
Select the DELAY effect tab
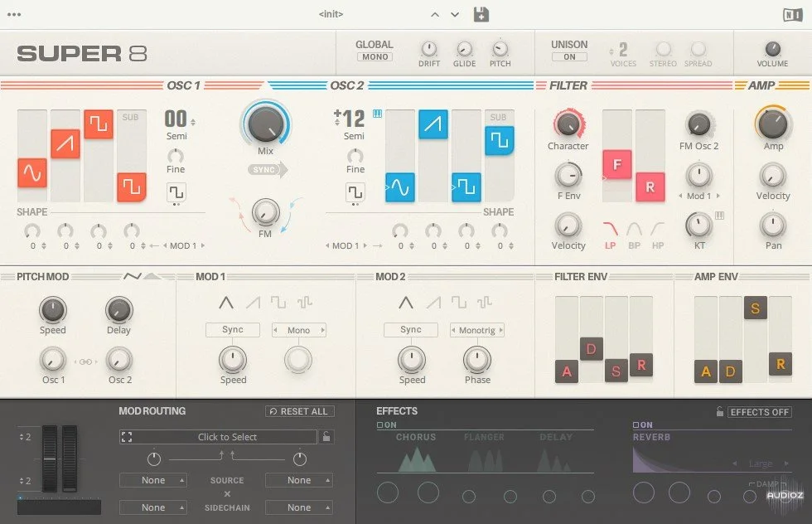click(556, 437)
